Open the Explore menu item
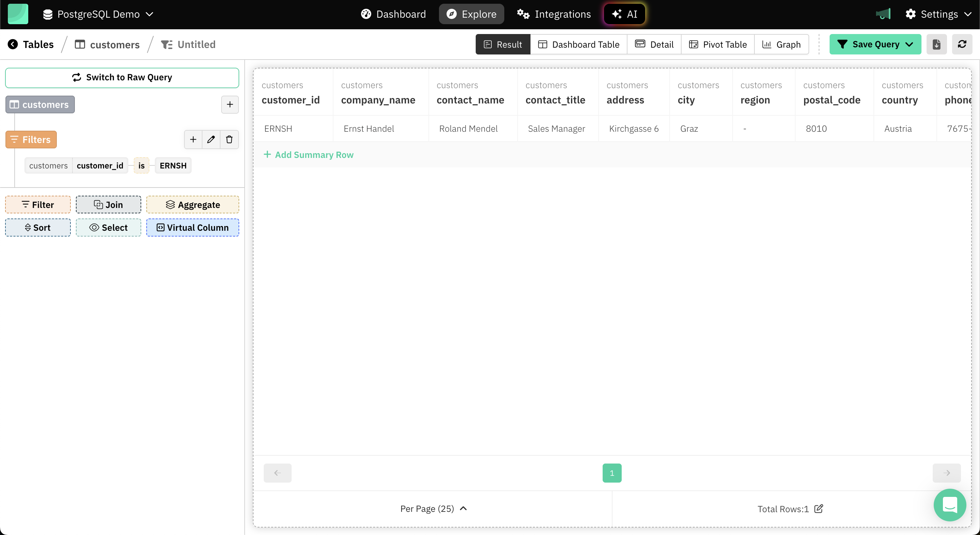 [x=471, y=14]
